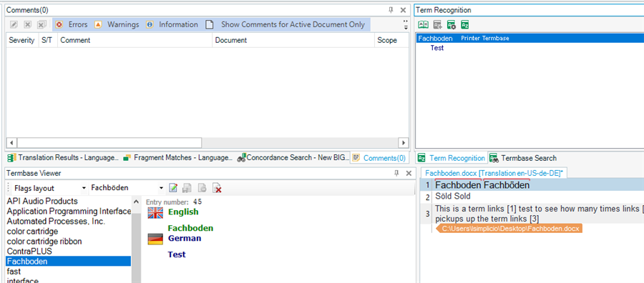644x283 pixels.
Task: Click the Test translation in Term Recognition
Action: click(x=437, y=48)
